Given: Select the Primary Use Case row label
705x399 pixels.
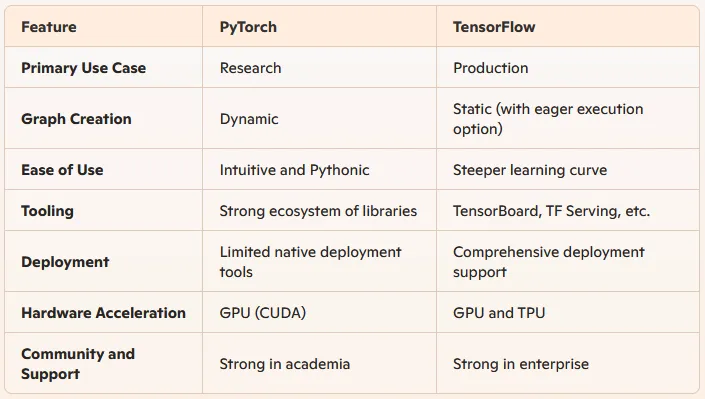Looking at the screenshot, I should 84,68.
